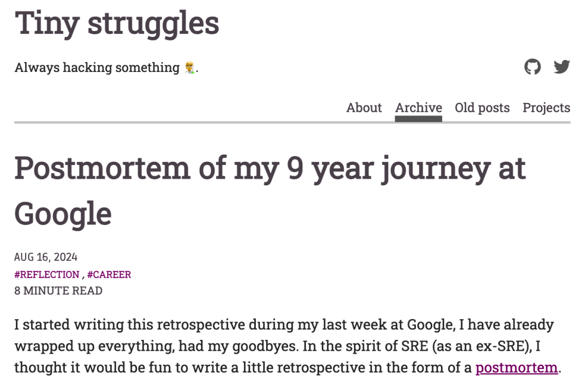Click the 8 MINUTE READ label
The width and height of the screenshot is (588, 384).
(58, 291)
